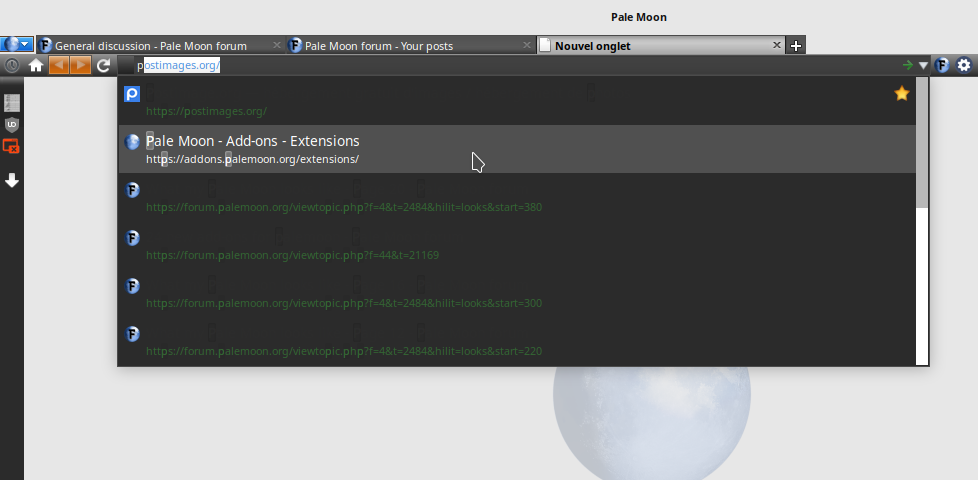Open the bookmarks sidebar list icon
This screenshot has height=480, width=978.
(x=12, y=103)
